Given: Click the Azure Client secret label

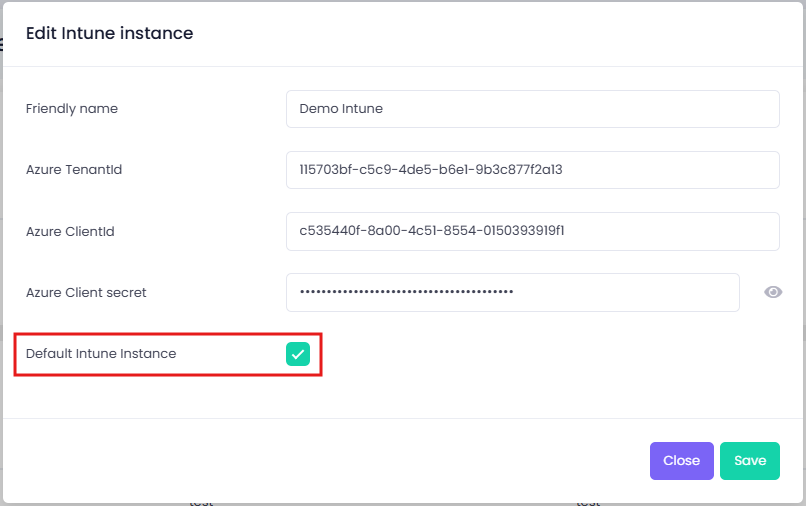Looking at the screenshot, I should click(86, 293).
